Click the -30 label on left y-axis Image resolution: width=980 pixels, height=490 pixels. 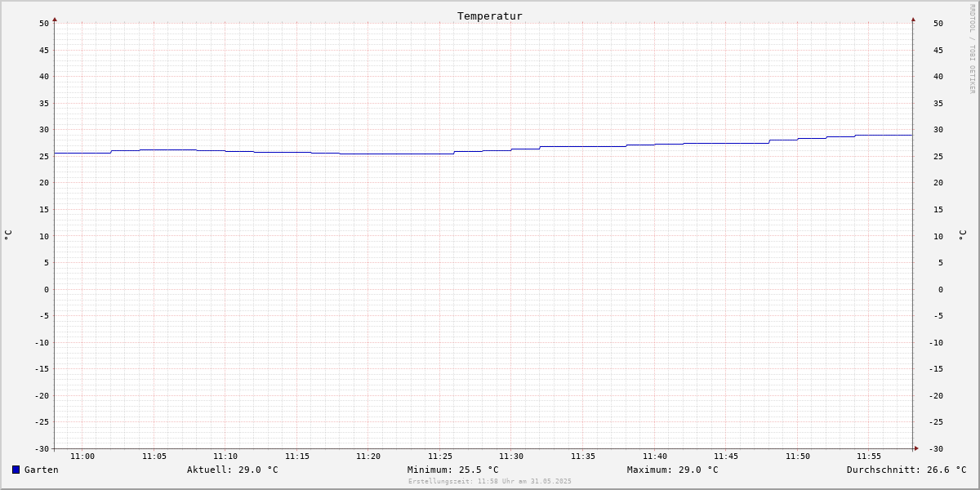42,448
